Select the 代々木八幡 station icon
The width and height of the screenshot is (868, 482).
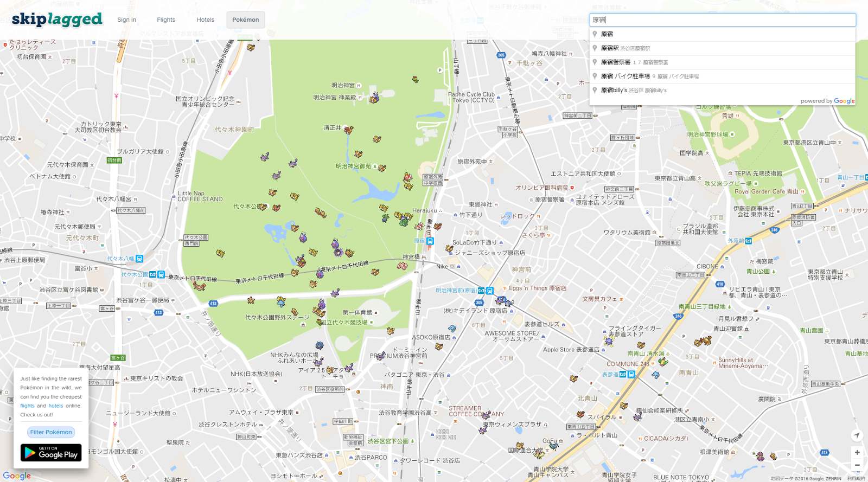click(x=139, y=259)
